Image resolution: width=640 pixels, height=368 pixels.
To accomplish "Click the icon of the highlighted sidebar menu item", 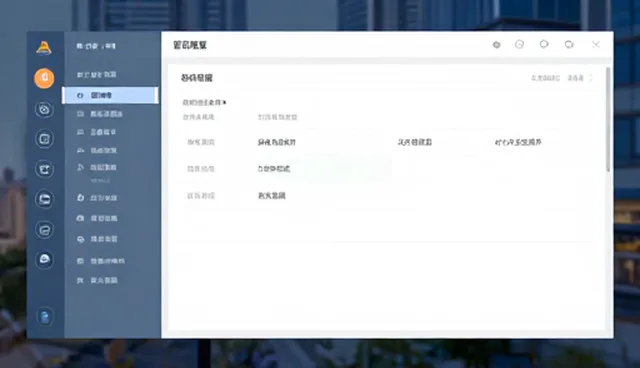I will [80, 95].
